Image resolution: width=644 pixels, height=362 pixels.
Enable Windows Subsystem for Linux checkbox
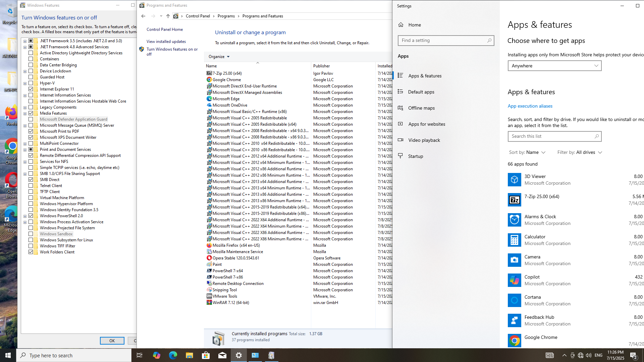31,240
